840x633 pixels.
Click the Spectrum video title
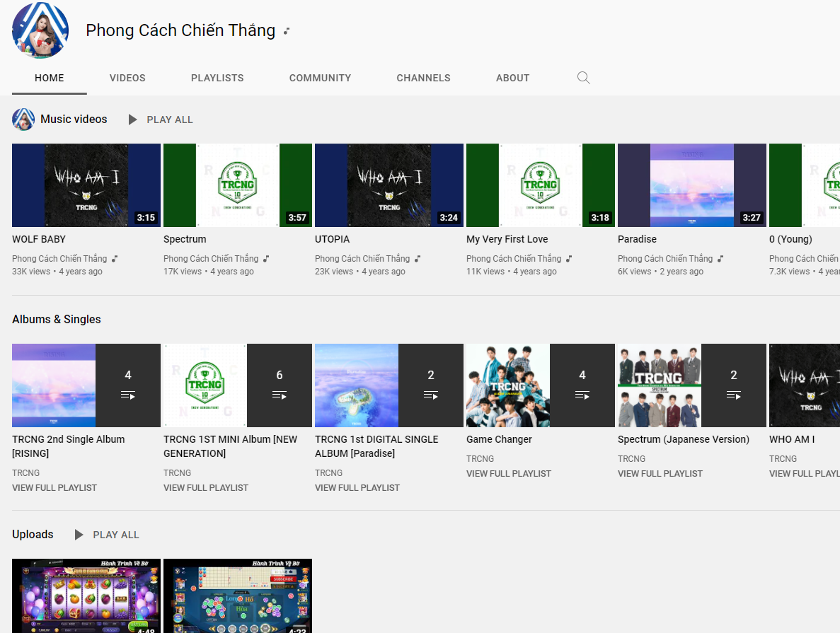[x=185, y=239]
